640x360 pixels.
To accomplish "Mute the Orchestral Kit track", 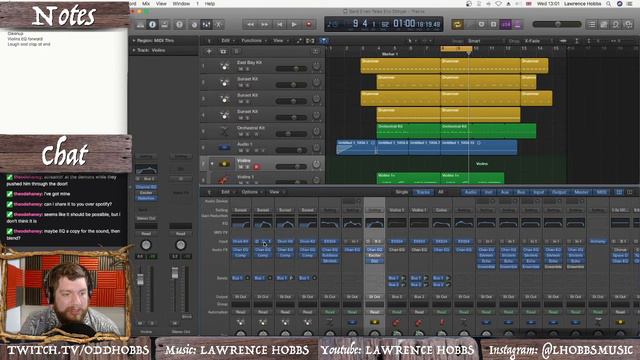I will point(240,134).
